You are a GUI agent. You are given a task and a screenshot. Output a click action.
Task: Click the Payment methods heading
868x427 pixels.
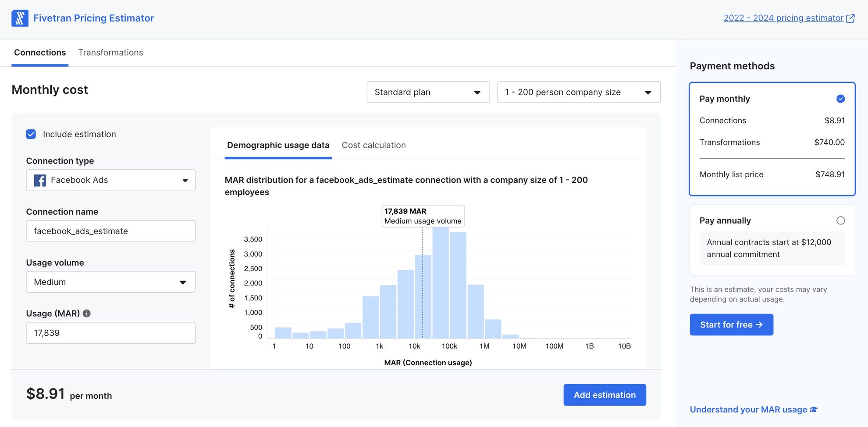click(732, 66)
